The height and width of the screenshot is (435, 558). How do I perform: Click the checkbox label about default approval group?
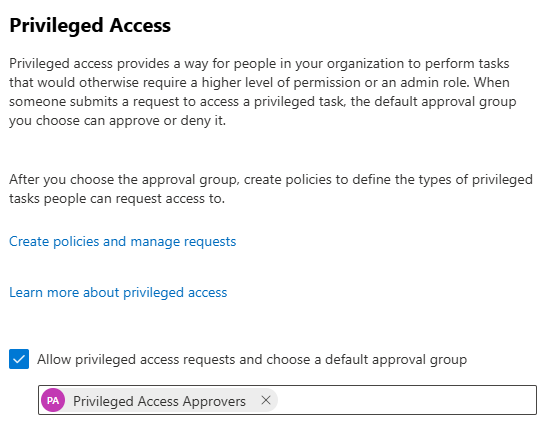(x=252, y=360)
